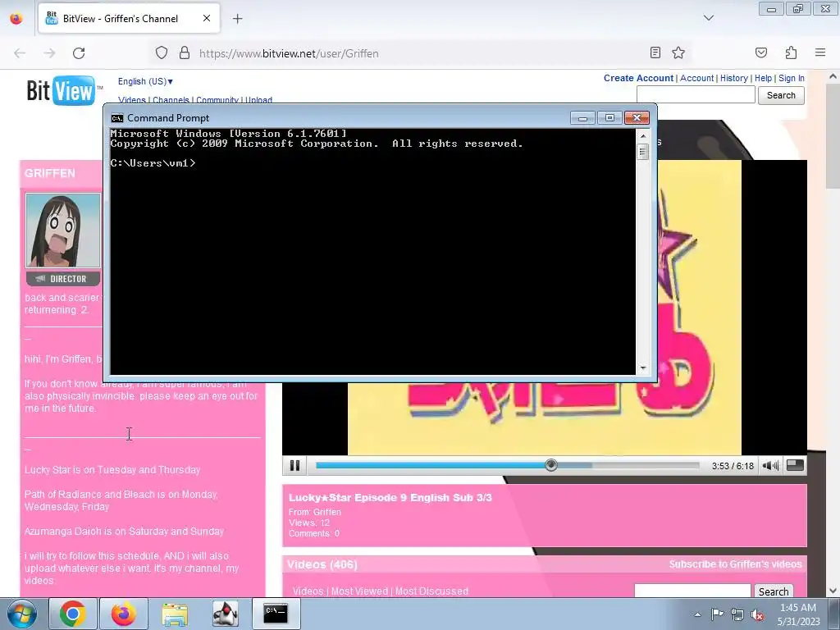Launch Chrome from the taskbar
Image resolution: width=840 pixels, height=630 pixels.
pyautogui.click(x=73, y=614)
